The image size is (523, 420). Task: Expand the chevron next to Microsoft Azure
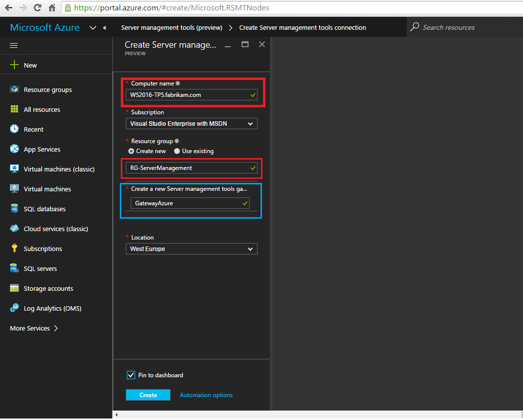93,28
